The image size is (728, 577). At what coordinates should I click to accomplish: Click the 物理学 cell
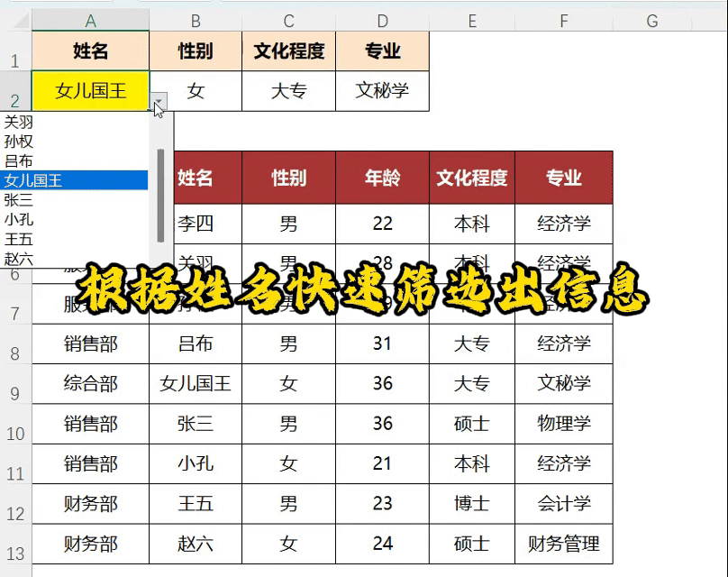coord(564,424)
